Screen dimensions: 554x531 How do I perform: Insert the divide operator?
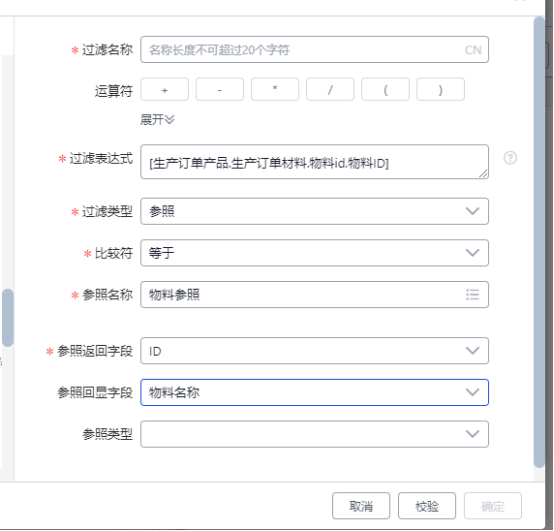coord(330,89)
